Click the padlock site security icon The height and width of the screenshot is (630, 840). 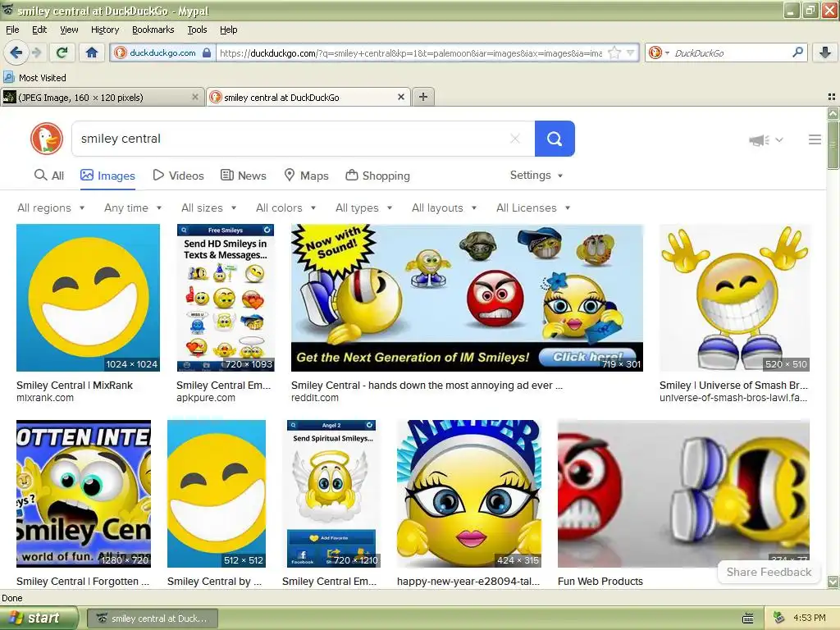click(207, 52)
